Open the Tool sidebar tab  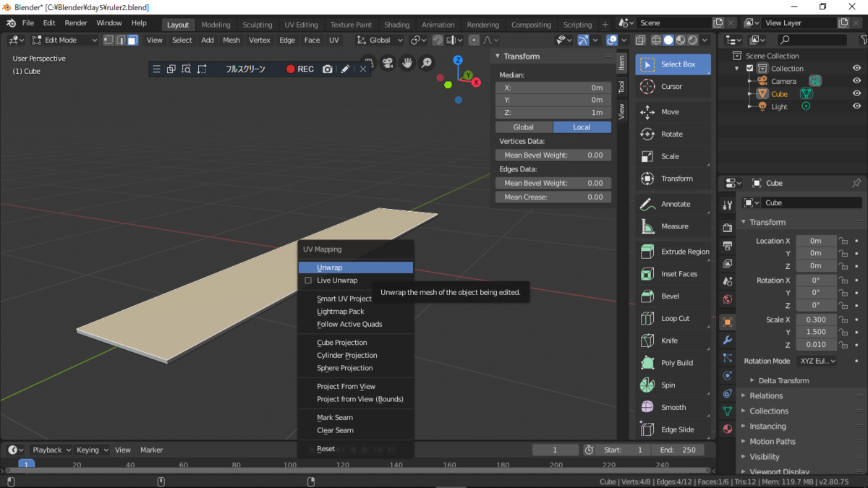621,87
